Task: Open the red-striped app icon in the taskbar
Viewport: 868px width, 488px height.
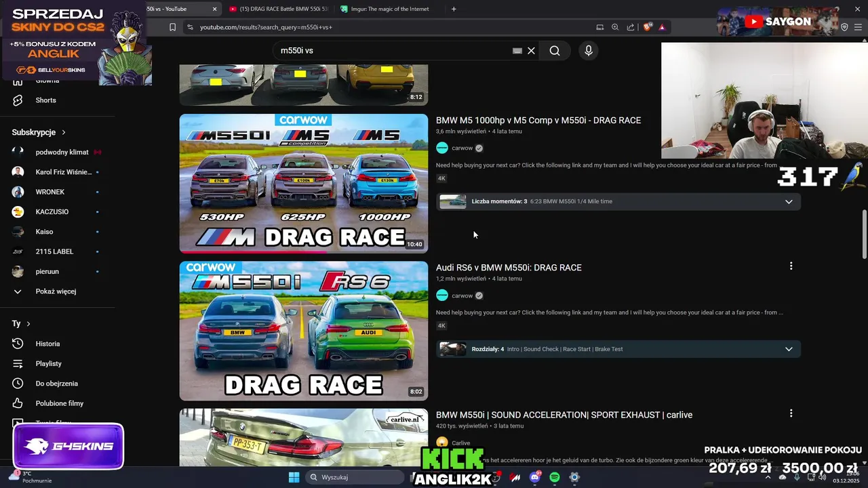Action: point(515,477)
